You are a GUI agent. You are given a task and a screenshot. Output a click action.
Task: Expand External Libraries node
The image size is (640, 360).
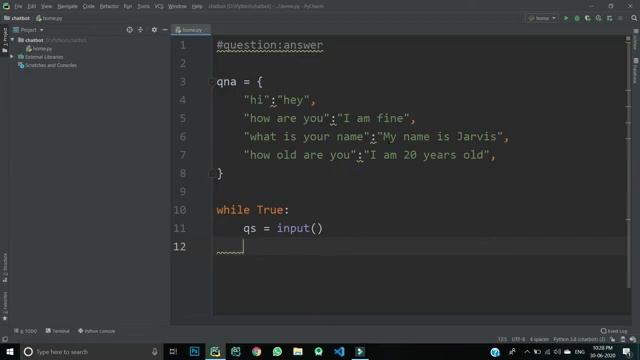point(12,57)
